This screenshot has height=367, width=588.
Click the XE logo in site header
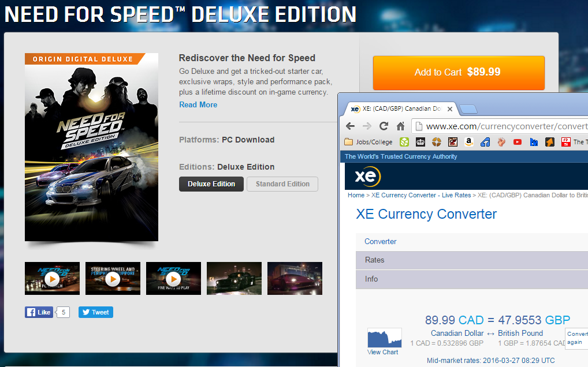coord(367,176)
